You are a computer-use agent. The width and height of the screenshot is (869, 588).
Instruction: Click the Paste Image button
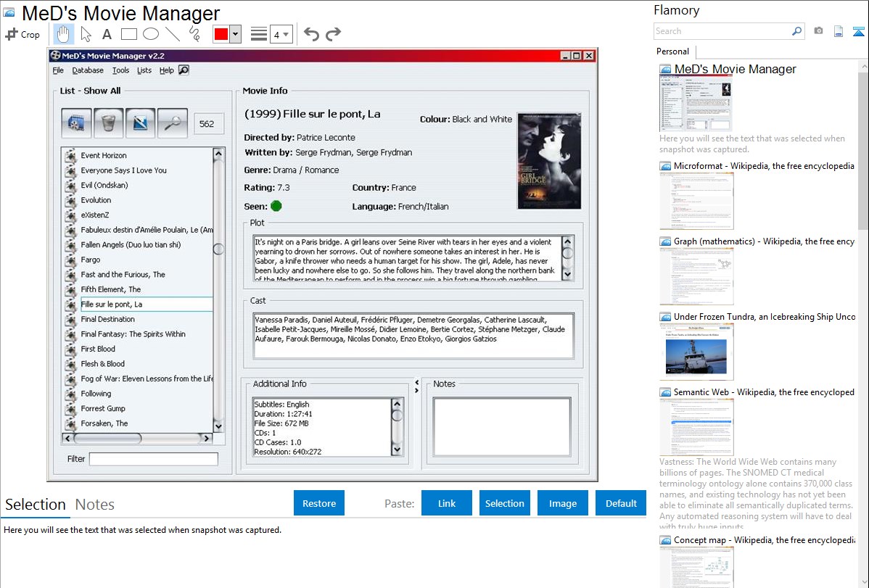[562, 503]
